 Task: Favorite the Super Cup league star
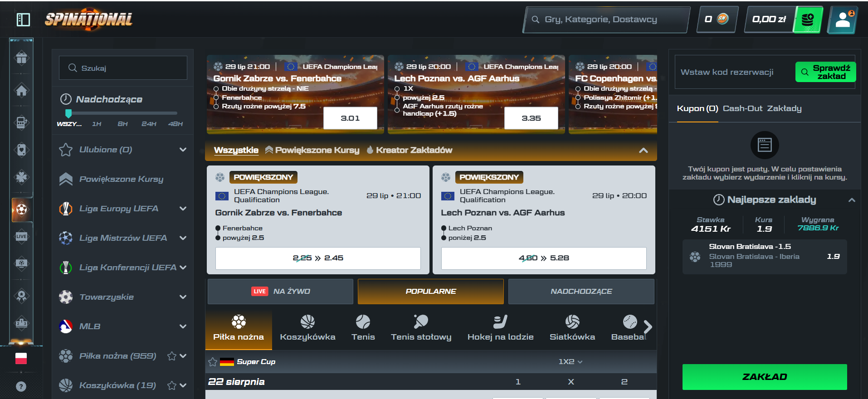213,362
